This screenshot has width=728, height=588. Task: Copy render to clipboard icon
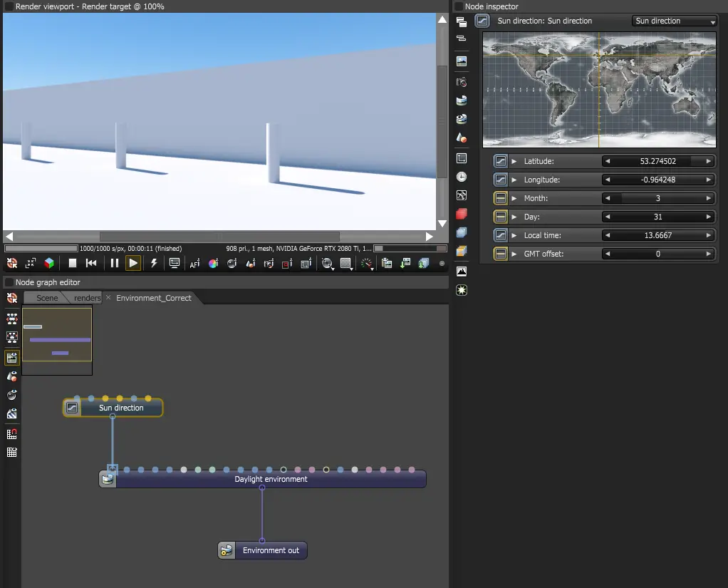tap(387, 263)
